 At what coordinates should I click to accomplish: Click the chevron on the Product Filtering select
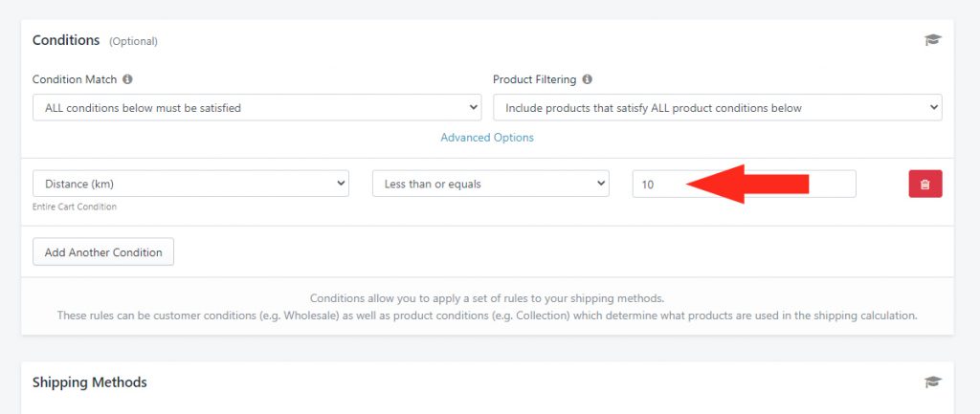pyautogui.click(x=934, y=107)
